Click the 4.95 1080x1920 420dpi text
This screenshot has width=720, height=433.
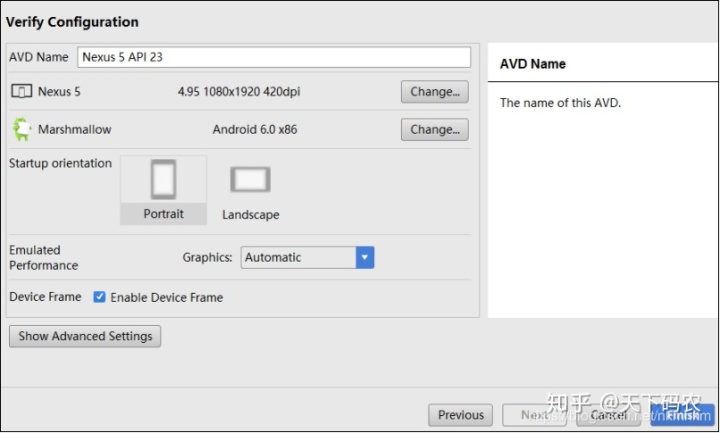[x=239, y=91]
